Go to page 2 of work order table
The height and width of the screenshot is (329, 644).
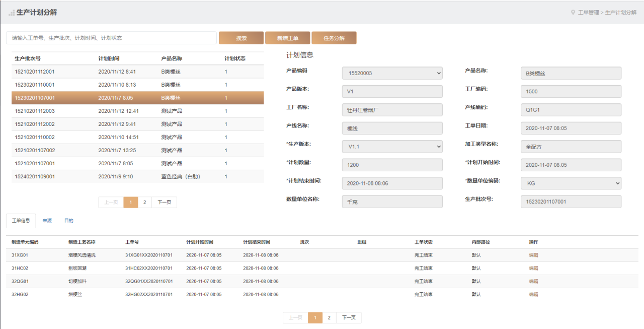(329, 318)
